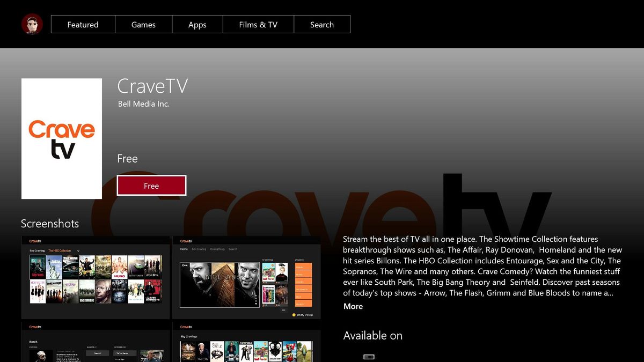
Task: Open the user profile avatar
Action: pyautogui.click(x=32, y=24)
